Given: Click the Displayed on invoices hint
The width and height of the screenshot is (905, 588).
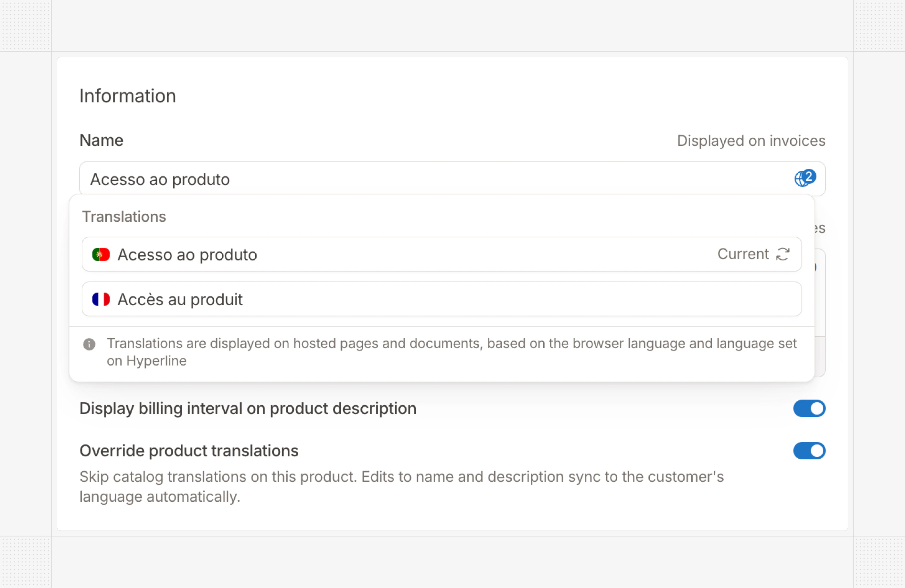Looking at the screenshot, I should pyautogui.click(x=751, y=141).
